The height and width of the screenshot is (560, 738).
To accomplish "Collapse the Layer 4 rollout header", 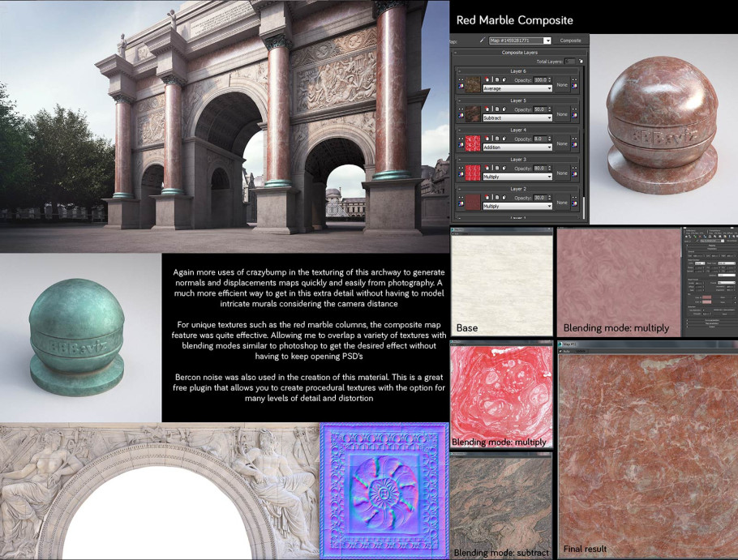I will click(517, 130).
